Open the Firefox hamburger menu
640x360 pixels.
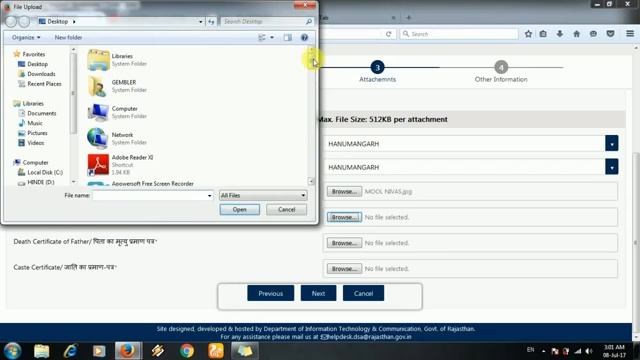tap(630, 34)
